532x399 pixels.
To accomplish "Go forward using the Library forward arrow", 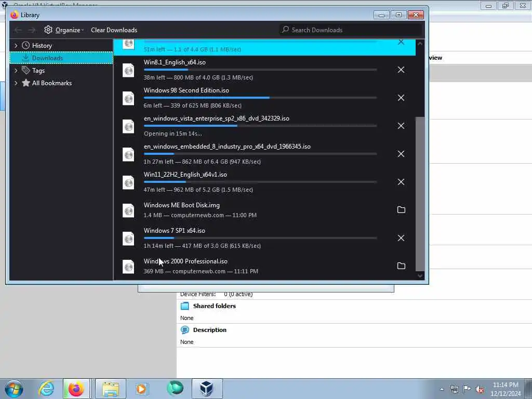I will point(32,30).
